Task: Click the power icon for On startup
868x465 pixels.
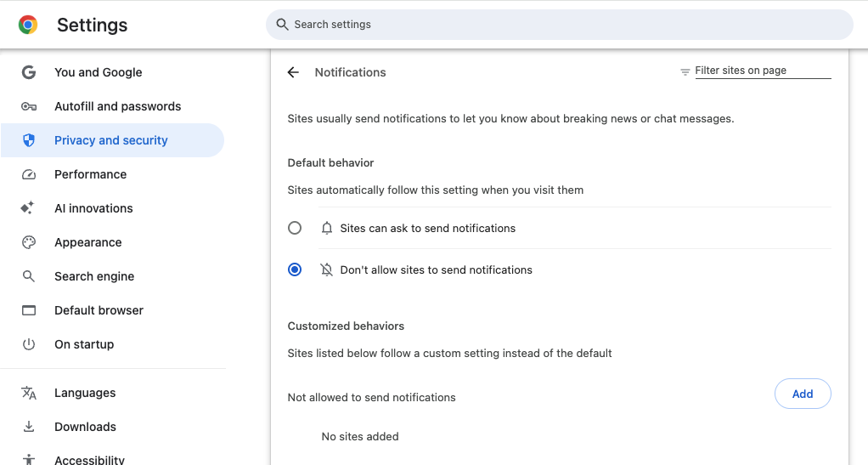Action: [x=29, y=344]
